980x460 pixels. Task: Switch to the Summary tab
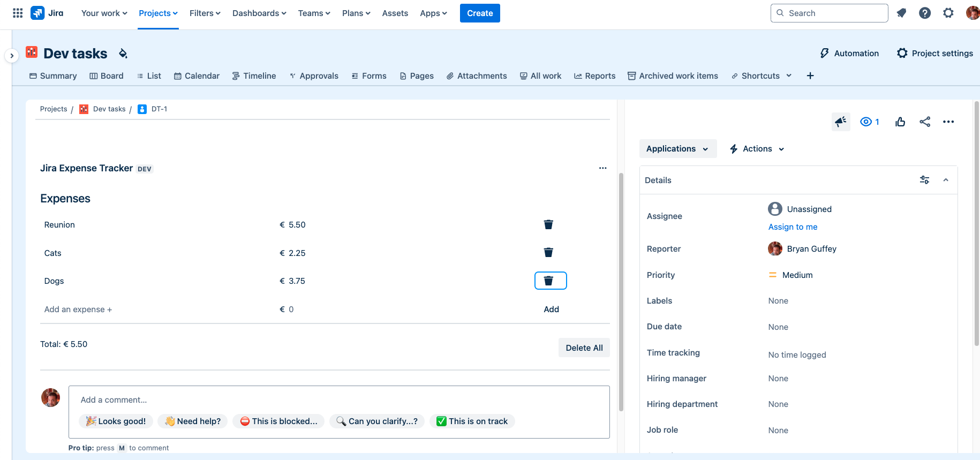tap(53, 76)
